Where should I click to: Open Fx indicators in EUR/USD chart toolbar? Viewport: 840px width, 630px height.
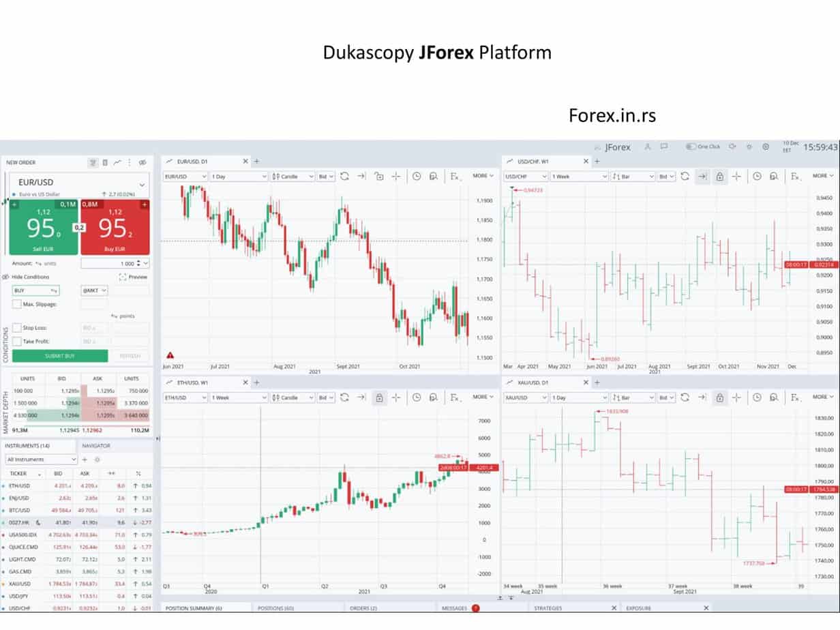coord(455,176)
